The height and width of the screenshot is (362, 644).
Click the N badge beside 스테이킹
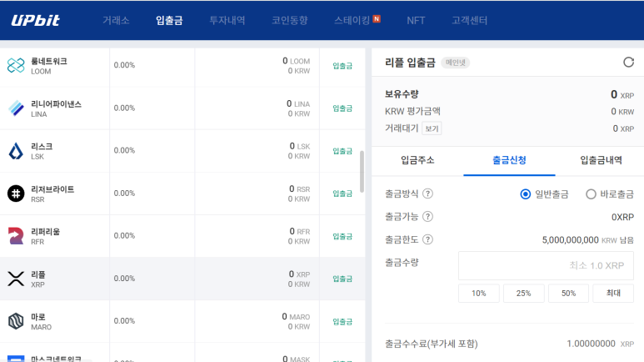pos(377,18)
